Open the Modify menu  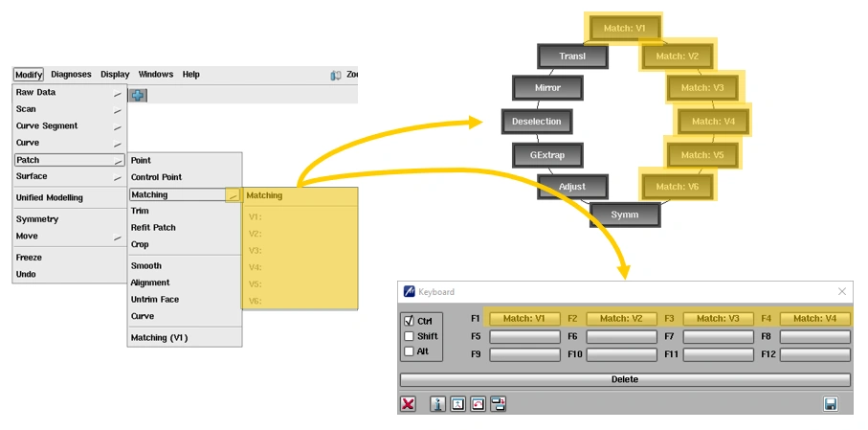(x=29, y=75)
